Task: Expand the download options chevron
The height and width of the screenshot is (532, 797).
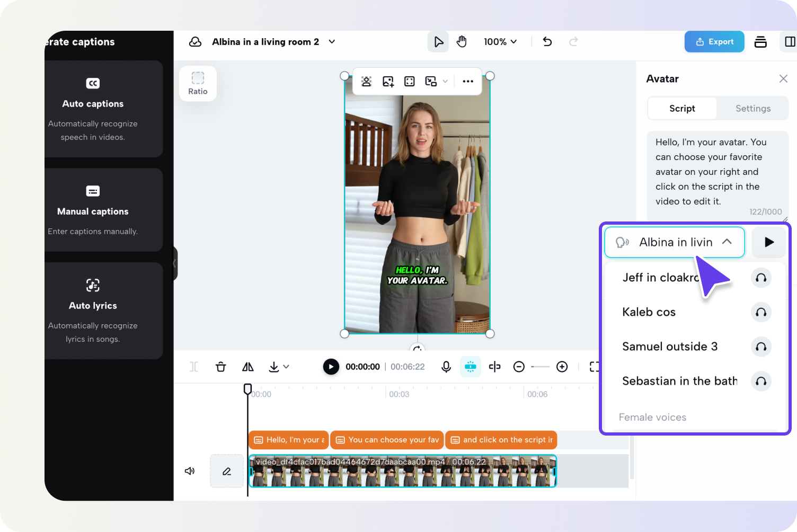Action: (286, 367)
